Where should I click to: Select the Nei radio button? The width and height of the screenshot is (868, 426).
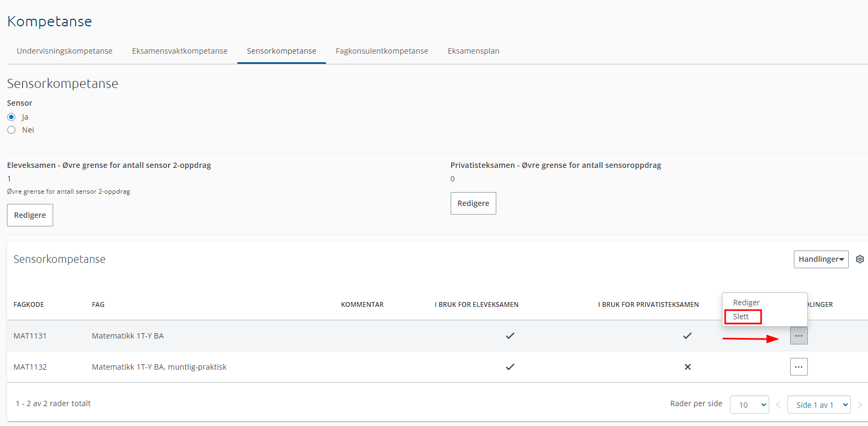click(11, 130)
